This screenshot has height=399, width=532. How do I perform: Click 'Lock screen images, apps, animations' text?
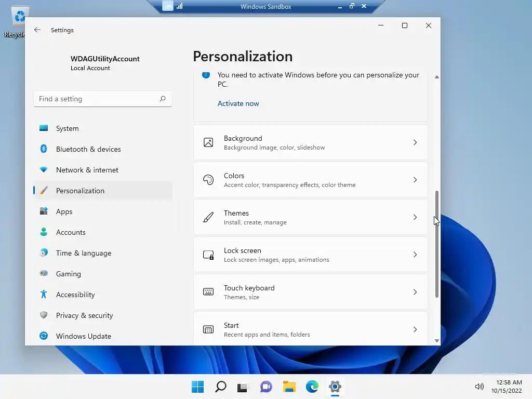pyautogui.click(x=276, y=260)
